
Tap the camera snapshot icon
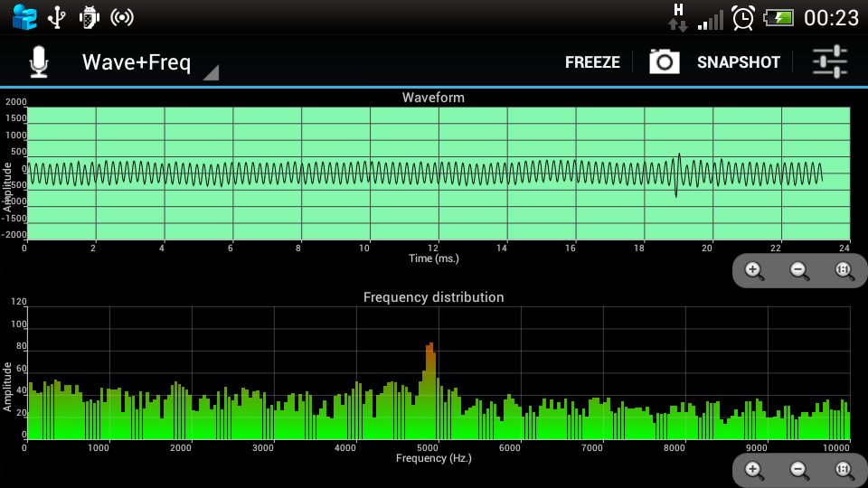(665, 61)
